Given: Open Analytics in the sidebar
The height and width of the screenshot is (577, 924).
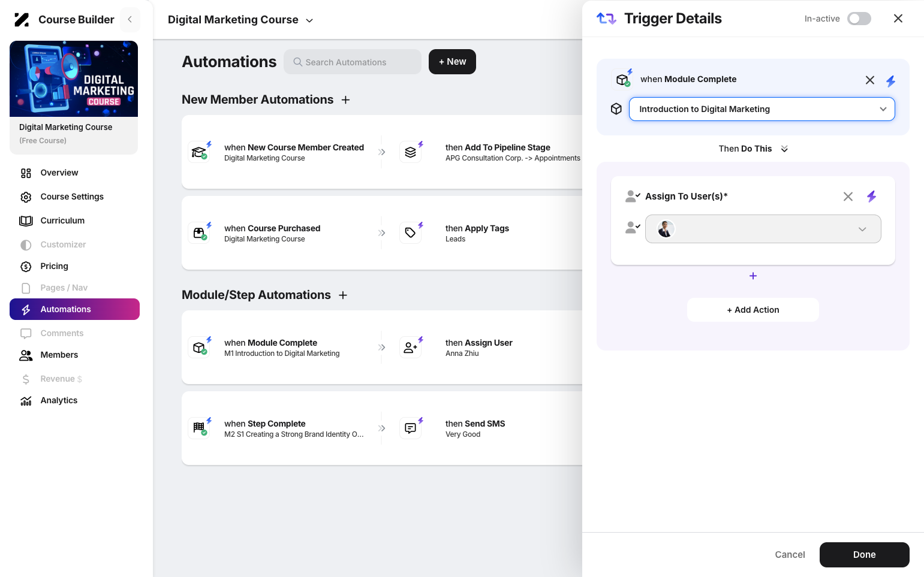Looking at the screenshot, I should 74,400.
